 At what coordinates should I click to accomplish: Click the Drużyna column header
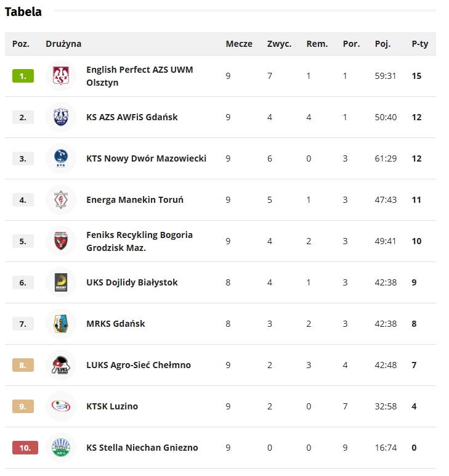coord(63,44)
